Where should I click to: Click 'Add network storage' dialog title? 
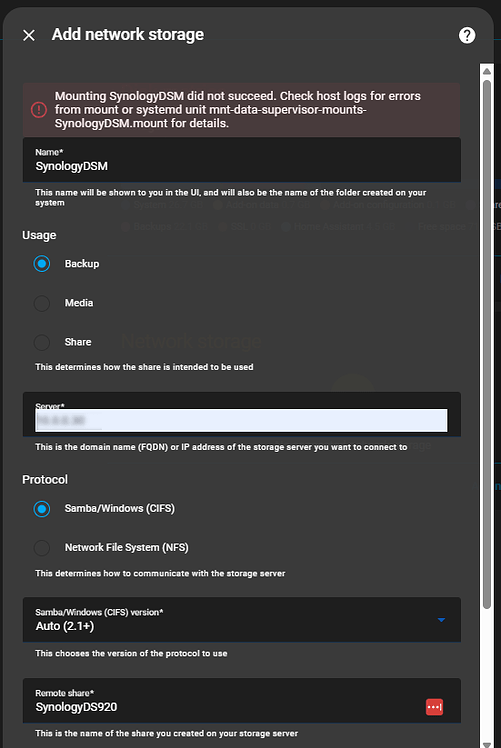click(128, 34)
